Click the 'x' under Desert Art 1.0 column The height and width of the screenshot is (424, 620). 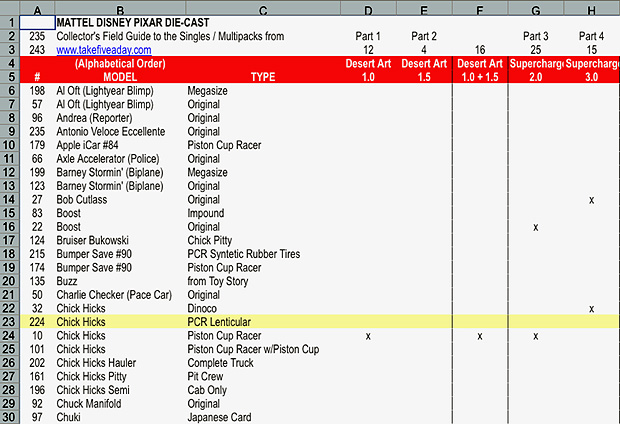[x=368, y=336]
